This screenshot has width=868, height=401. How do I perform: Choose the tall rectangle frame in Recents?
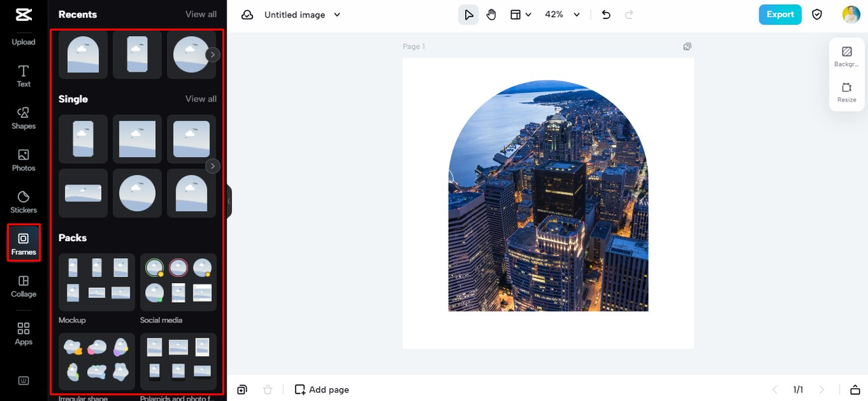pos(138,55)
